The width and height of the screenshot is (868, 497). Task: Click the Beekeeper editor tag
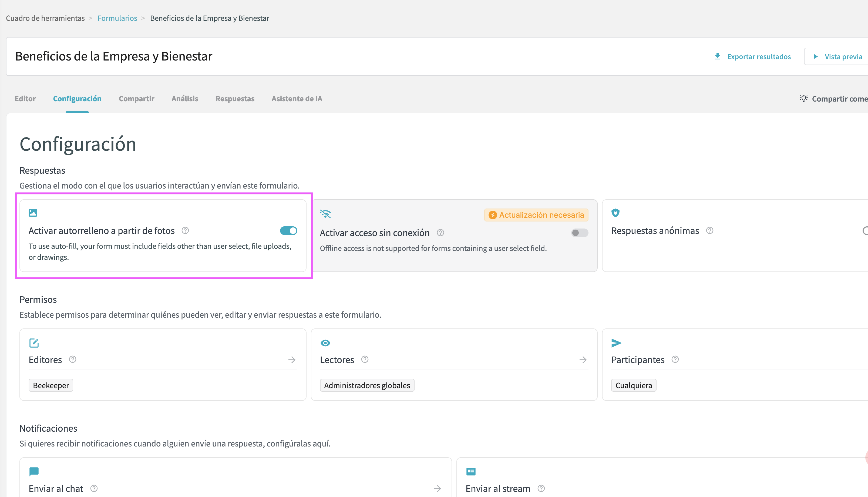pyautogui.click(x=51, y=385)
